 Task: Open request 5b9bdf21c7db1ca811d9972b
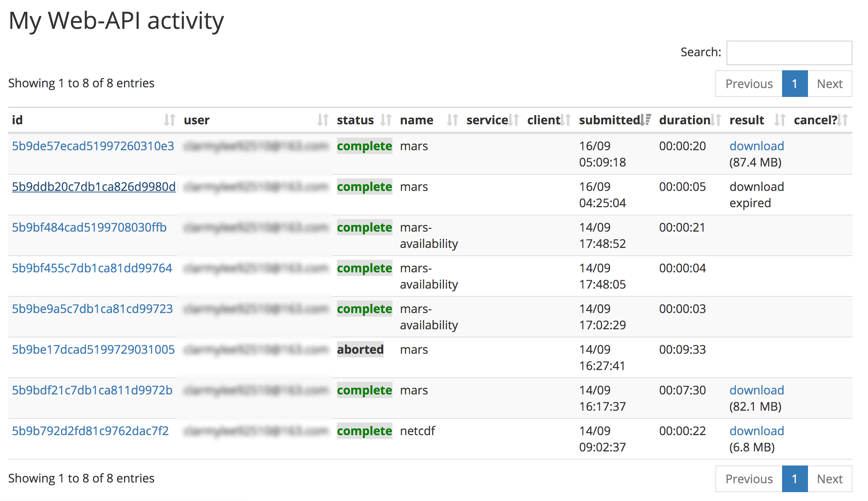(92, 390)
